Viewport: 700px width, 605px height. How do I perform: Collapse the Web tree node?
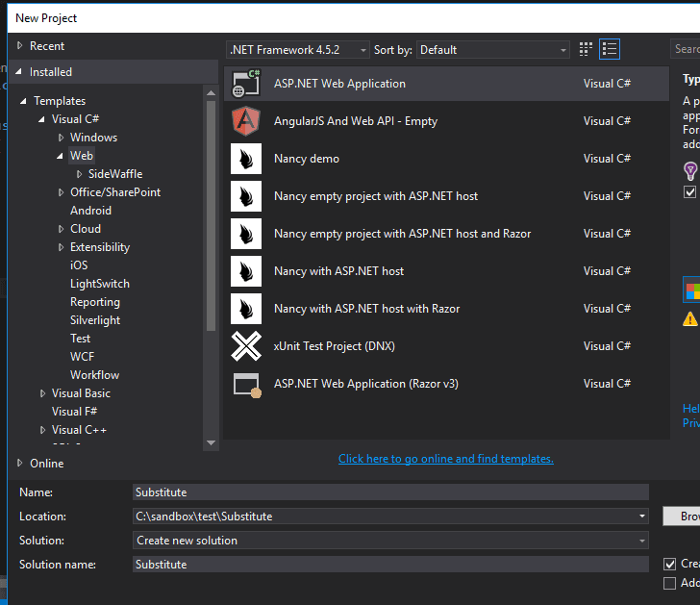[x=60, y=156]
